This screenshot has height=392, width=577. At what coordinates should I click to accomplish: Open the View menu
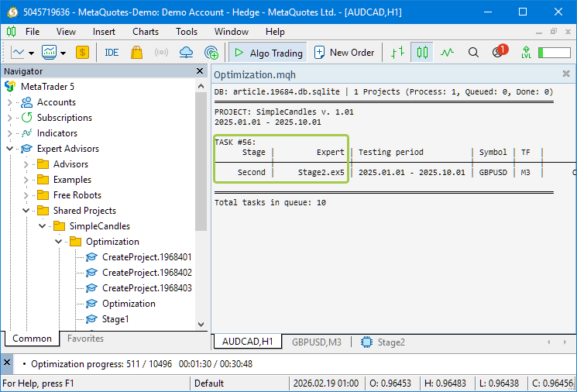pos(66,32)
